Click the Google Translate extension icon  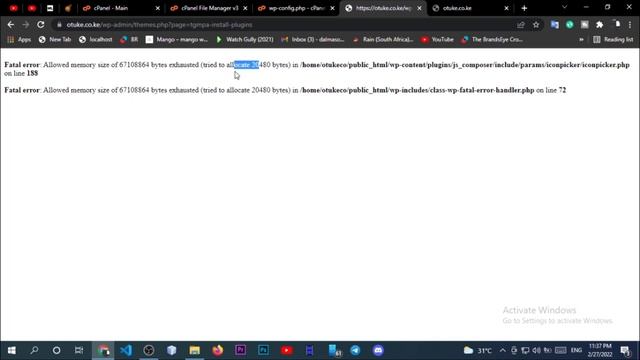pyautogui.click(x=554, y=25)
